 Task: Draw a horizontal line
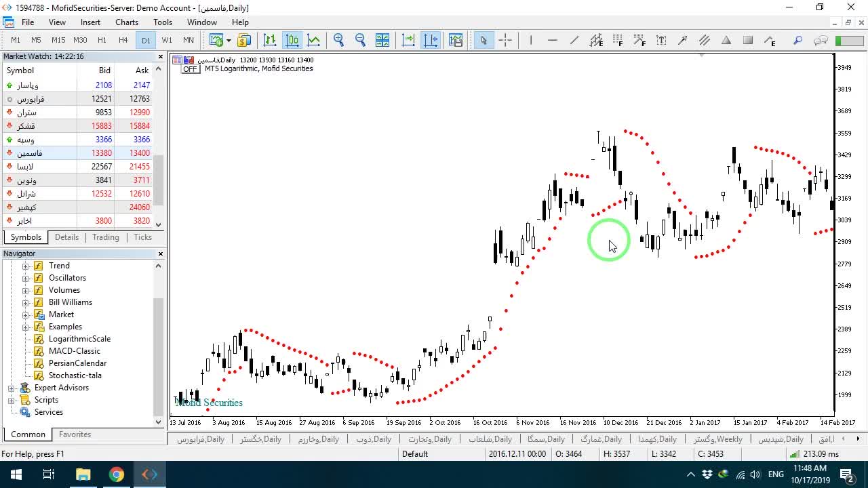tap(553, 40)
